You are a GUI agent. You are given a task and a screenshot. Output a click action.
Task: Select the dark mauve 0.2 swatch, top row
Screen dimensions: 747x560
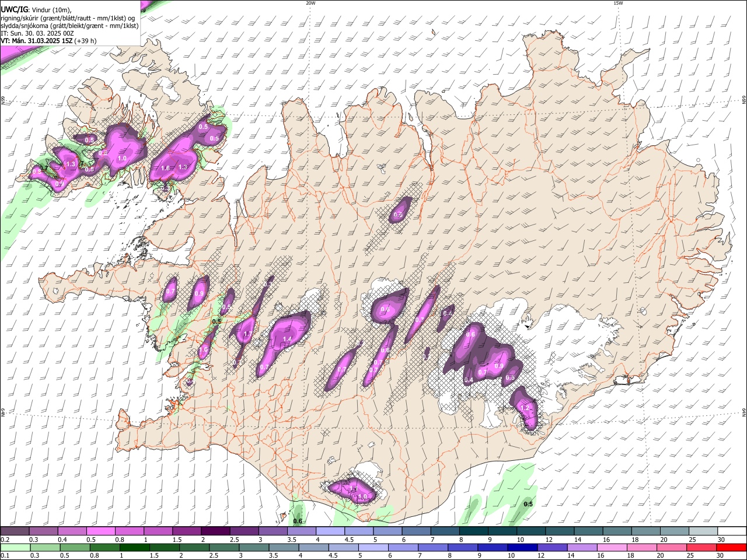point(15,531)
